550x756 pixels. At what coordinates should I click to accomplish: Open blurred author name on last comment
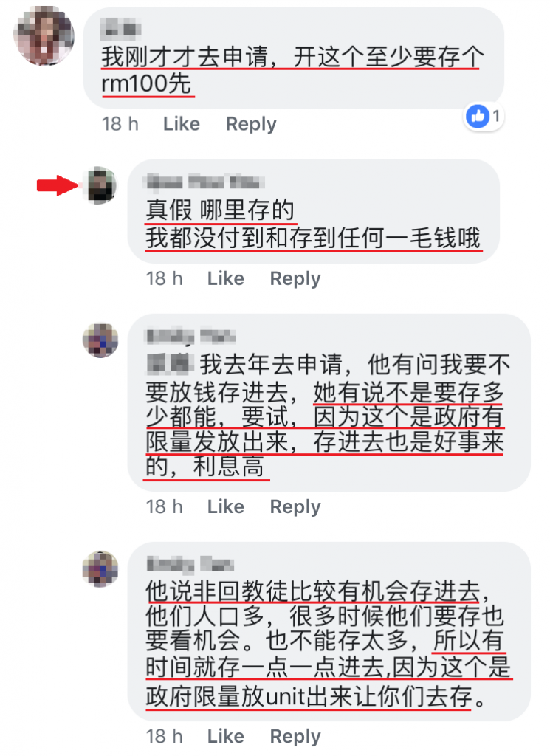coord(190,563)
